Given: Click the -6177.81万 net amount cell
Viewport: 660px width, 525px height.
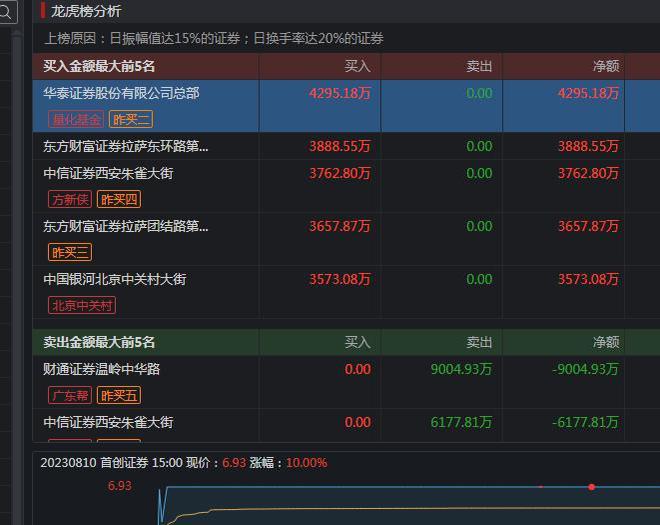Looking at the screenshot, I should click(585, 422).
